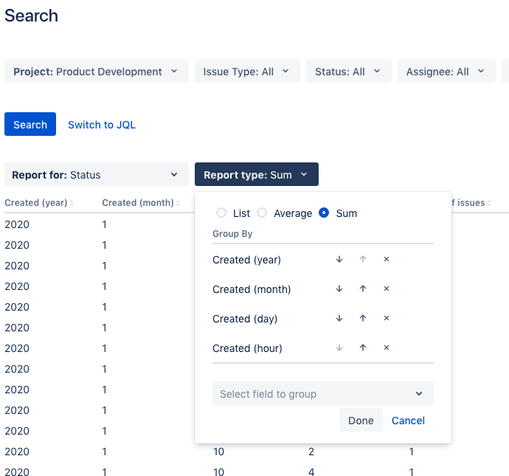
Task: Move Created (month) down in Group By
Action: (339, 289)
